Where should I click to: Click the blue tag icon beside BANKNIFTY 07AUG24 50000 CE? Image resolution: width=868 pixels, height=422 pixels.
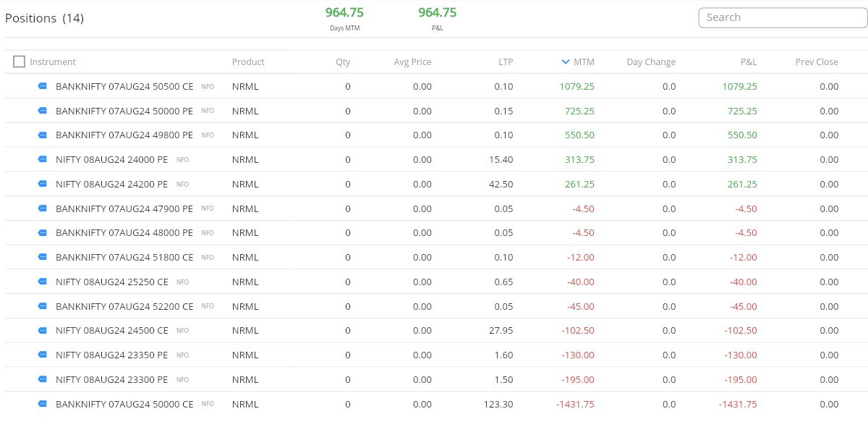(x=42, y=404)
